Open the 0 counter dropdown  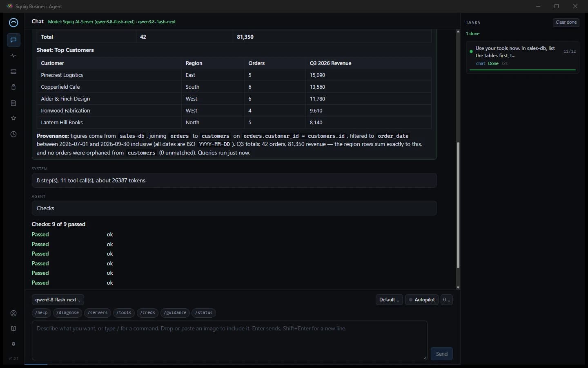point(447,300)
